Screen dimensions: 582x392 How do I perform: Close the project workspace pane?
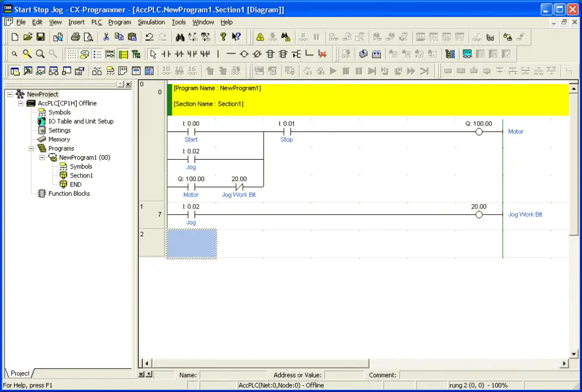click(x=128, y=84)
